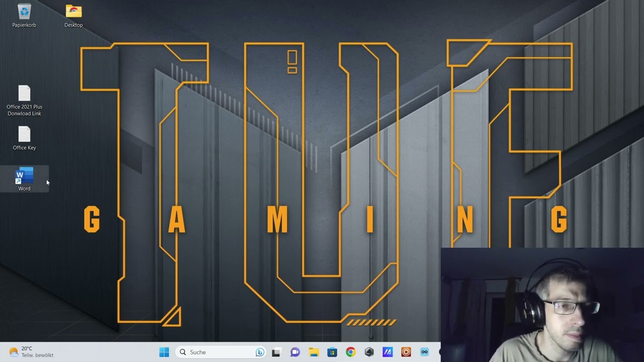Open the purple video chat app
Viewport: 644px width, 362px height.
pyautogui.click(x=295, y=352)
